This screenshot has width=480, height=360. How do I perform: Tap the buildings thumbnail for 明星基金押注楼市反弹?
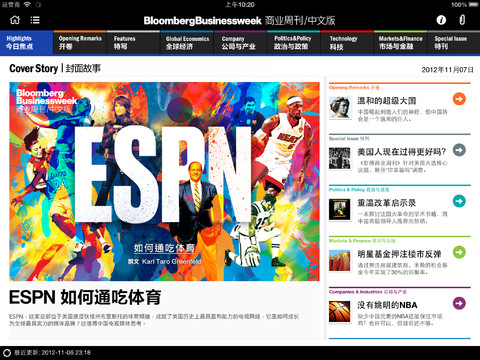pyautogui.click(x=340, y=261)
